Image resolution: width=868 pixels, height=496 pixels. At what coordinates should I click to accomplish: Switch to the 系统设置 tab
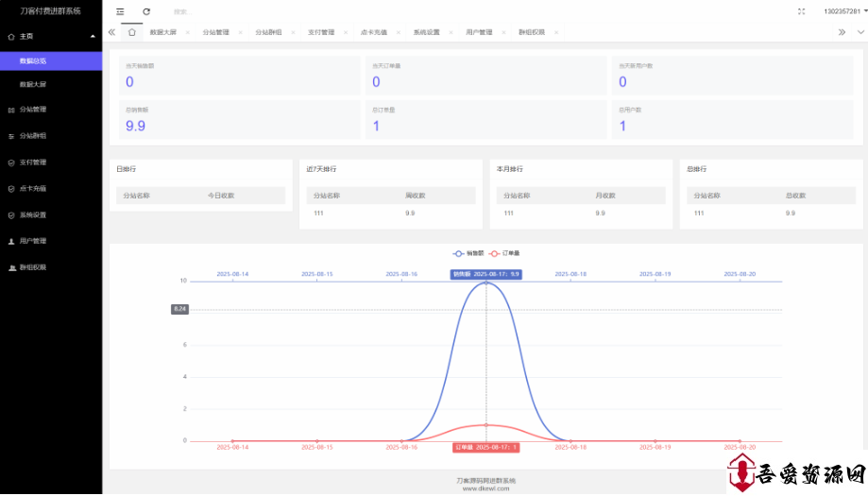[426, 33]
